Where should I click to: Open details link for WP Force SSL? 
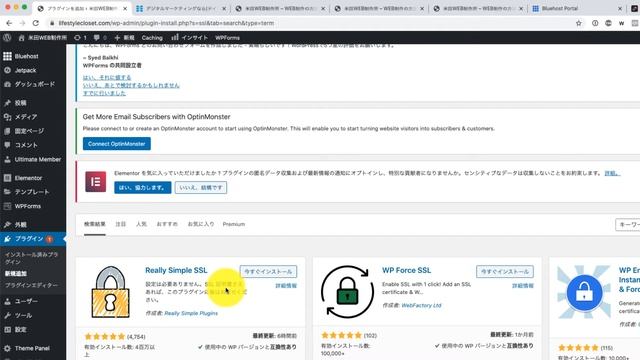coord(523,286)
